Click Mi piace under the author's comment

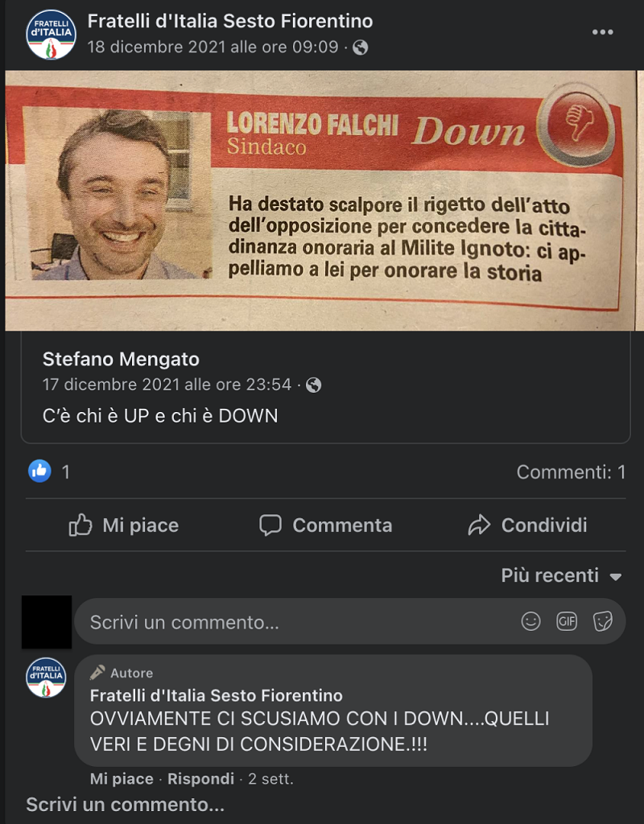pos(122,778)
